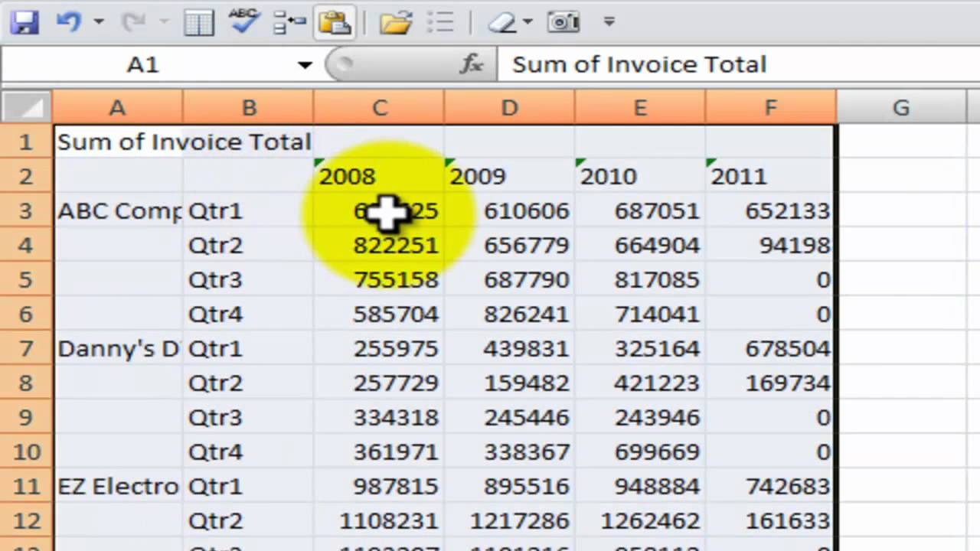Select column E header
Viewport: 980px width, 551px height.
tap(640, 108)
